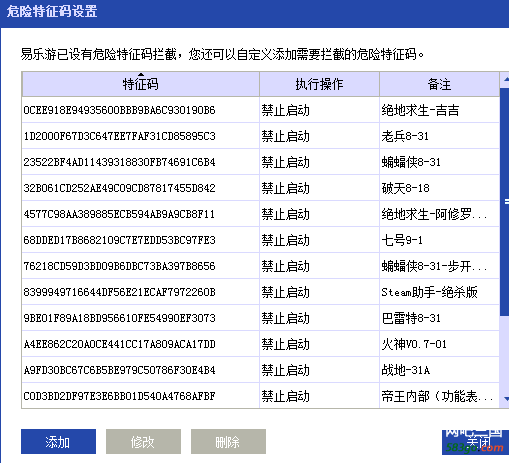Image resolution: width=509 pixels, height=463 pixels.
Task: Click the remark 绝地求生-吉吉
Action: coord(420,110)
